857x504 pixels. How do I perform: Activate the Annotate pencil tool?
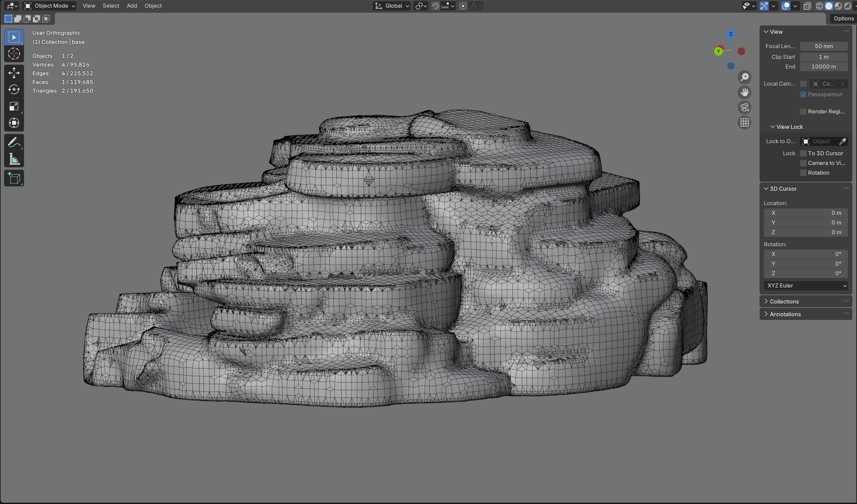click(x=14, y=143)
